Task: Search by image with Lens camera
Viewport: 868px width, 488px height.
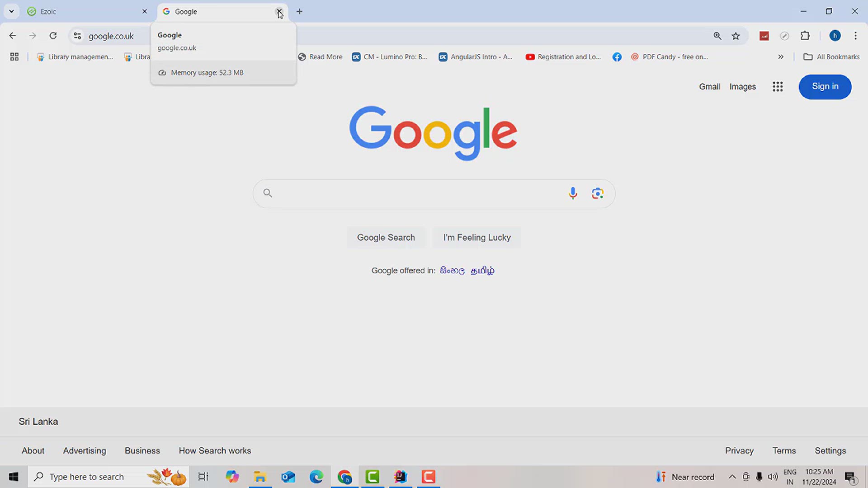Action: point(598,193)
